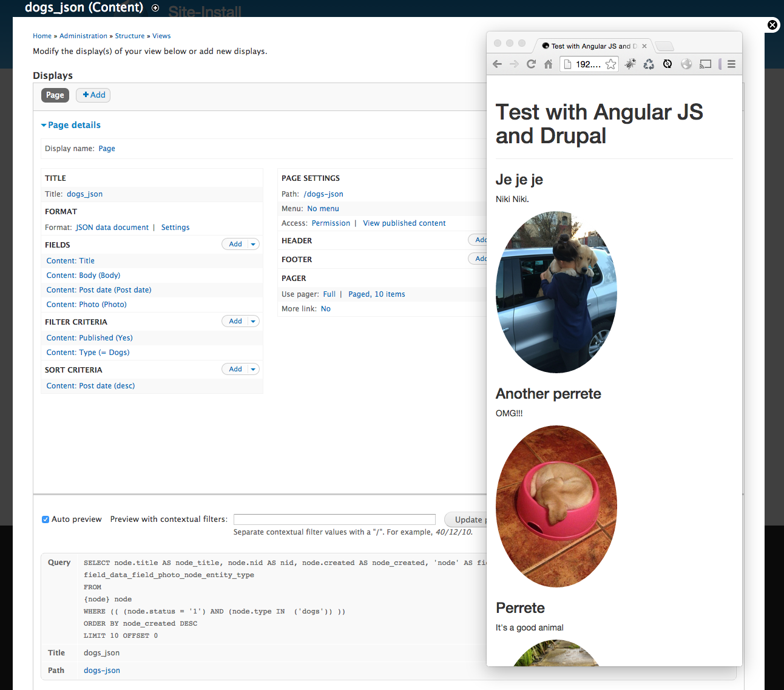This screenshot has width=784, height=690.
Task: Edit the Content: Post date (desc) sort
Action: [x=90, y=386]
